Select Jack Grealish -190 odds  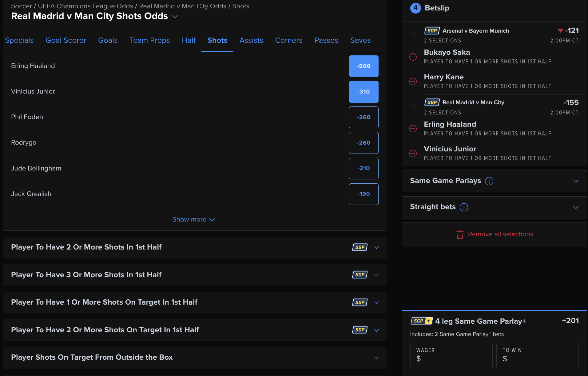pos(364,194)
